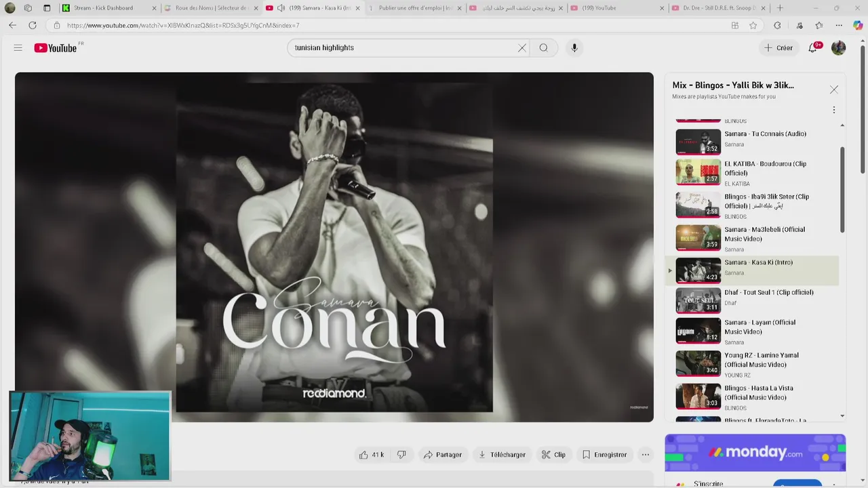868x488 pixels.
Task: Mute the Samara - Kasa Ki tab speaker
Action: click(281, 8)
